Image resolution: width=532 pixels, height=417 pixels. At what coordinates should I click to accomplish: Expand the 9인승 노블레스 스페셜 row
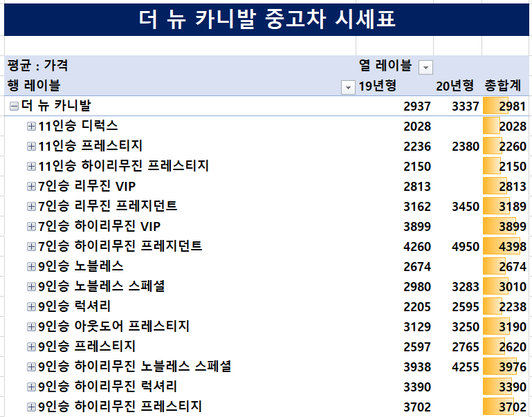pyautogui.click(x=31, y=286)
